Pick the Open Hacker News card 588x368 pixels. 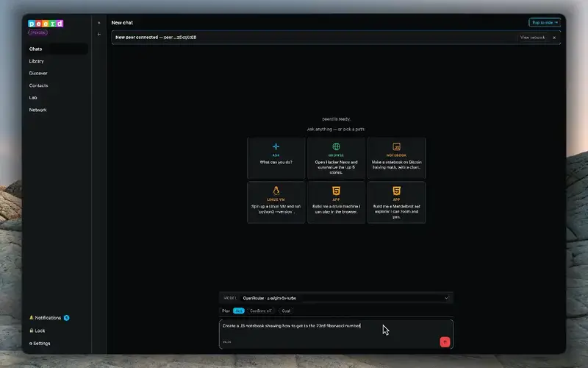337,158
